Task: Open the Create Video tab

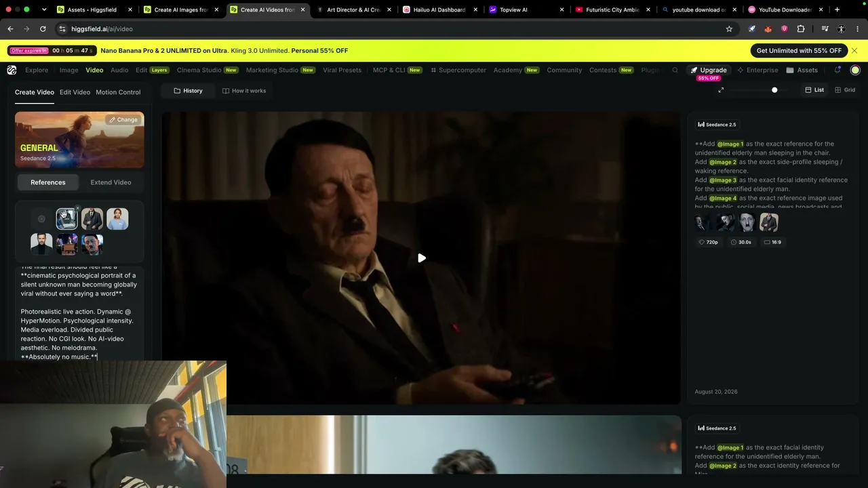Action: coord(35,92)
